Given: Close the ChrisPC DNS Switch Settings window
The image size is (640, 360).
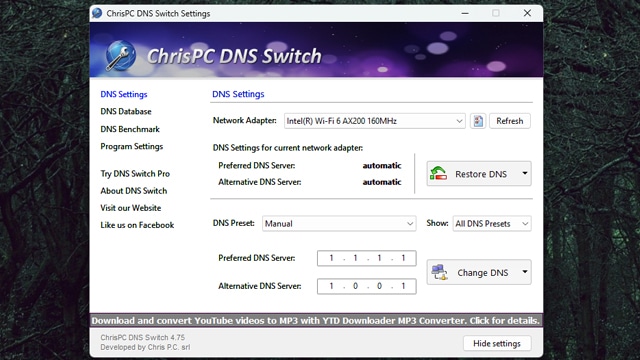Looking at the screenshot, I should (527, 13).
